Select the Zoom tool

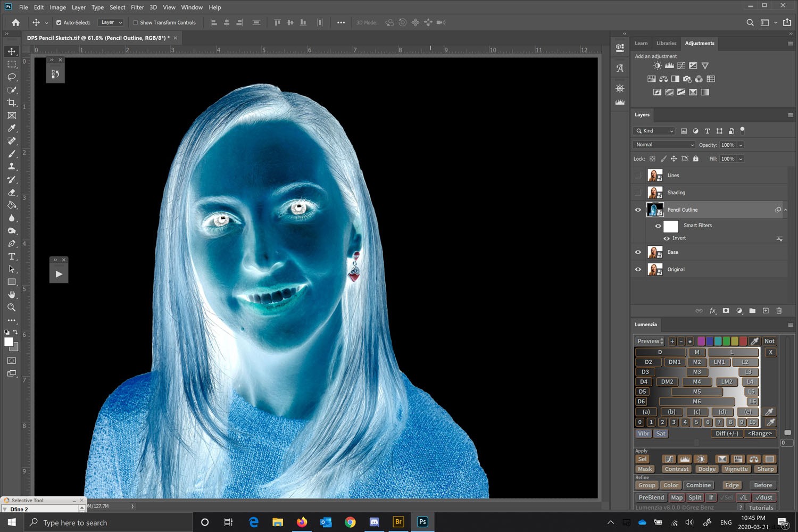pyautogui.click(x=11, y=307)
